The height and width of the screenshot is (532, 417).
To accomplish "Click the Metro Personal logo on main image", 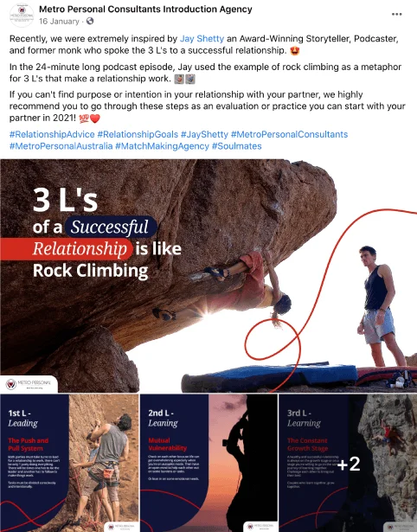I will pyautogui.click(x=29, y=384).
